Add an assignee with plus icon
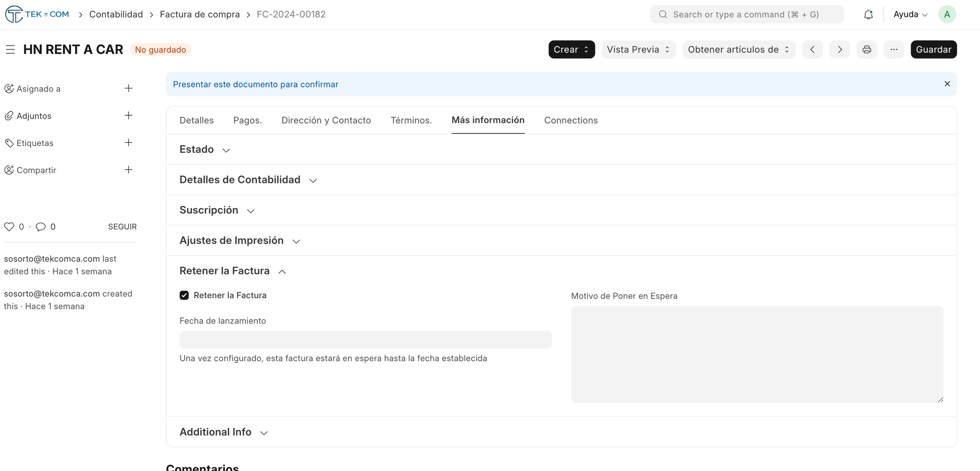Viewport: 980px width, 471px height. click(x=128, y=88)
